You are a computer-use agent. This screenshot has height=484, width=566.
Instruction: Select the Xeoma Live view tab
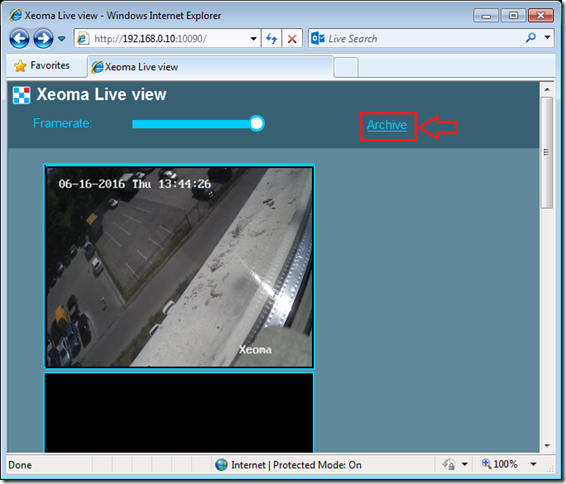210,67
